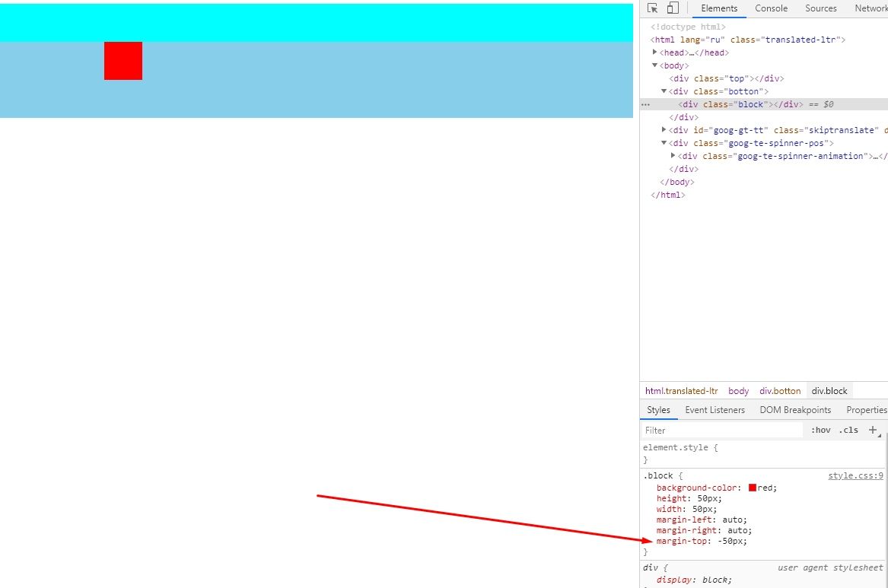
Task: Open actions ellipsis beside selected block line
Action: point(645,105)
